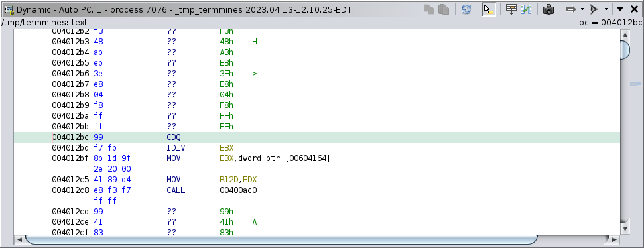This screenshot has width=644, height=248.
Task: Click address 004012bd of the IDIV row
Action: [71, 148]
